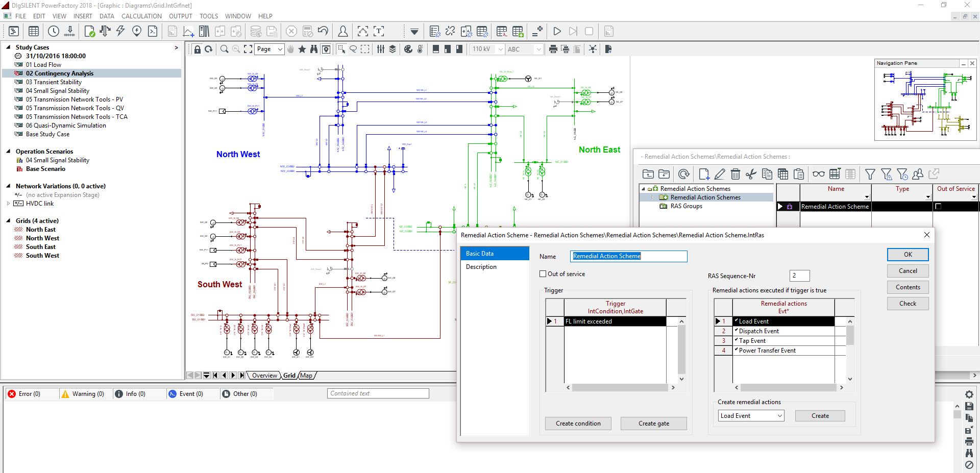Click the glasses detail view icon
This screenshot has width=980, height=473.
818,174
